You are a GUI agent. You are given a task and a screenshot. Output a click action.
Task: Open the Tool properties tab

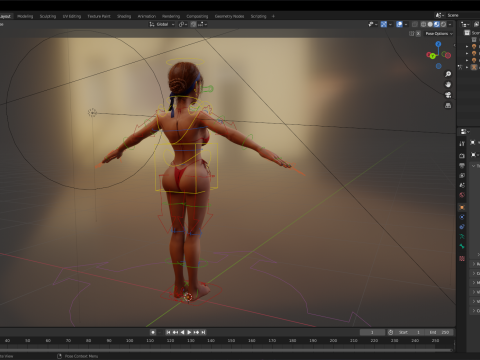click(x=462, y=144)
